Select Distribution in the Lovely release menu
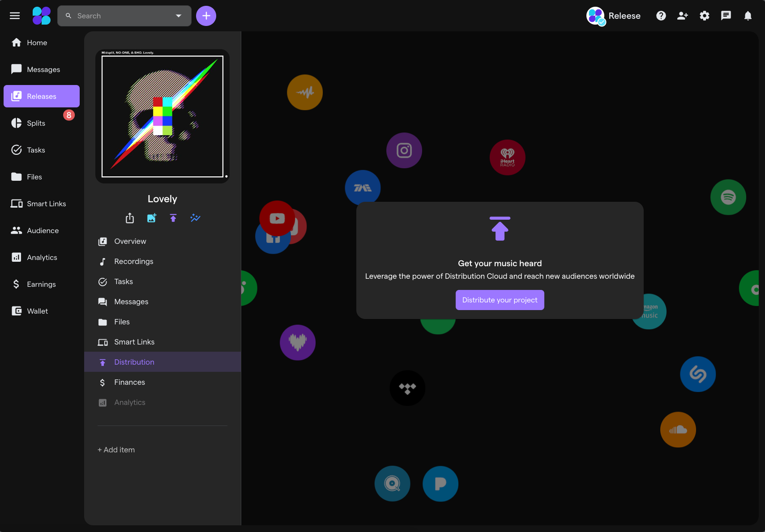765x532 pixels. 162,362
